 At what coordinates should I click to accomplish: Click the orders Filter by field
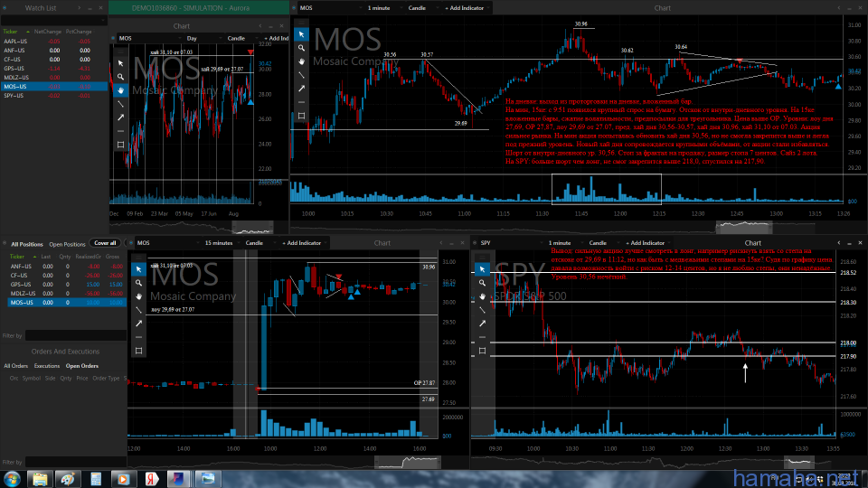[76, 462]
